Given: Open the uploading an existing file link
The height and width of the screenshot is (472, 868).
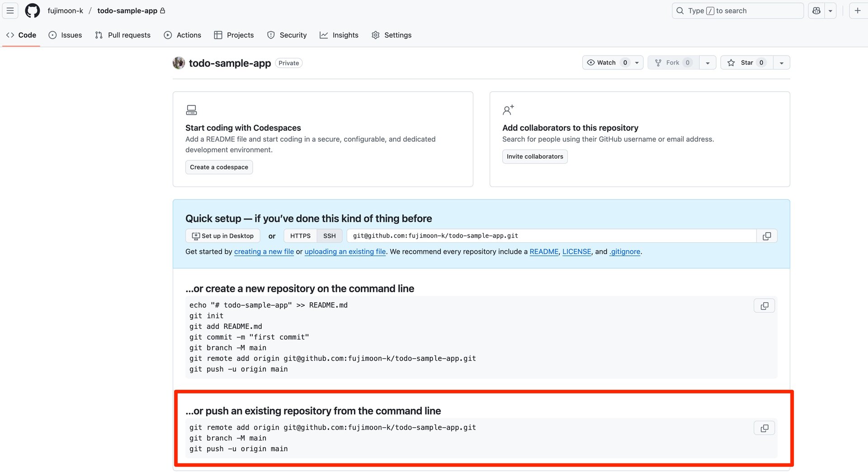Looking at the screenshot, I should coord(345,252).
